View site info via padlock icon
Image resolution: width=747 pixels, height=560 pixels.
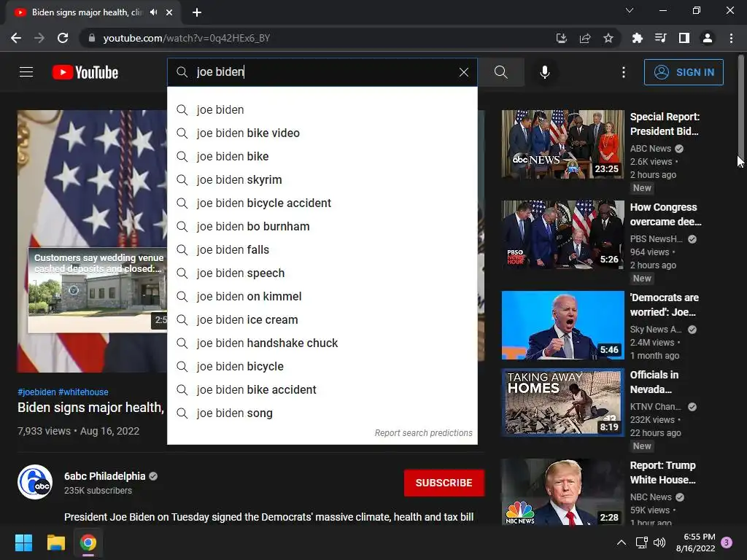pyautogui.click(x=91, y=38)
